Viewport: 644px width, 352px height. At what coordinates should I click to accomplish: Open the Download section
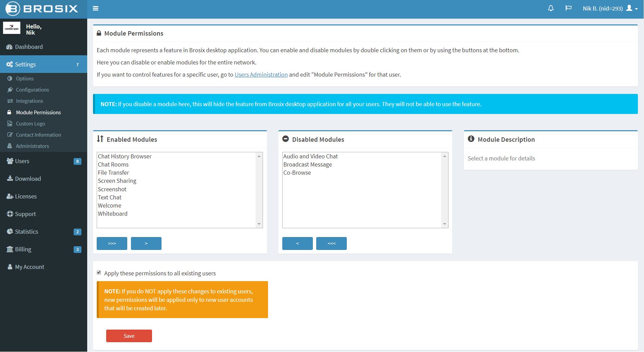[x=28, y=179]
